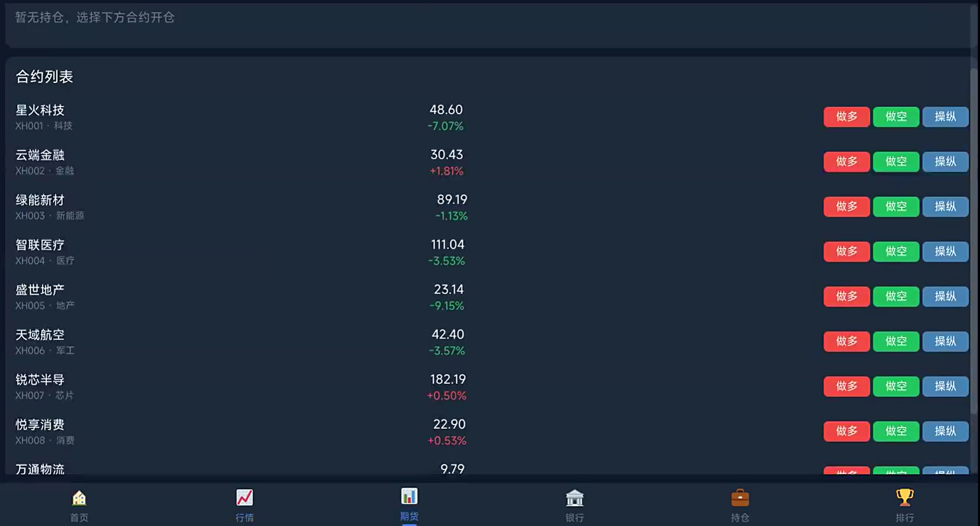Short (做空) 云端金融 contract
The image size is (980, 526).
(896, 162)
